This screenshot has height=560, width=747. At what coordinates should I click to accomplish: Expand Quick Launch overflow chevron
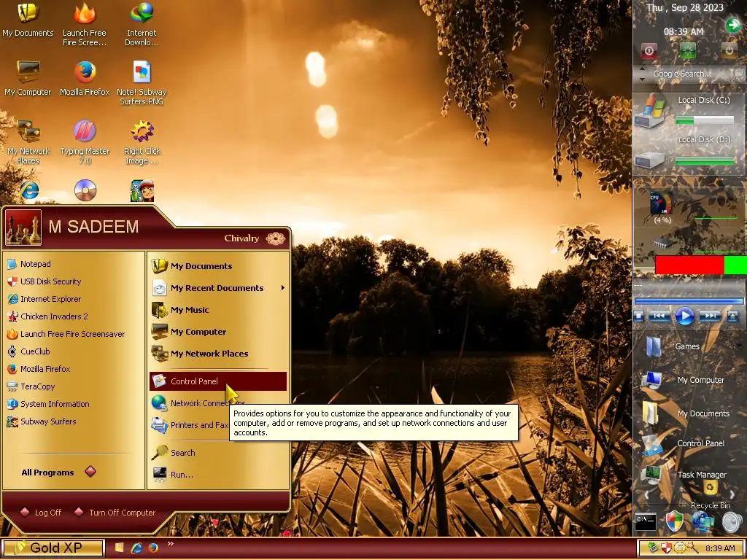coord(171,543)
